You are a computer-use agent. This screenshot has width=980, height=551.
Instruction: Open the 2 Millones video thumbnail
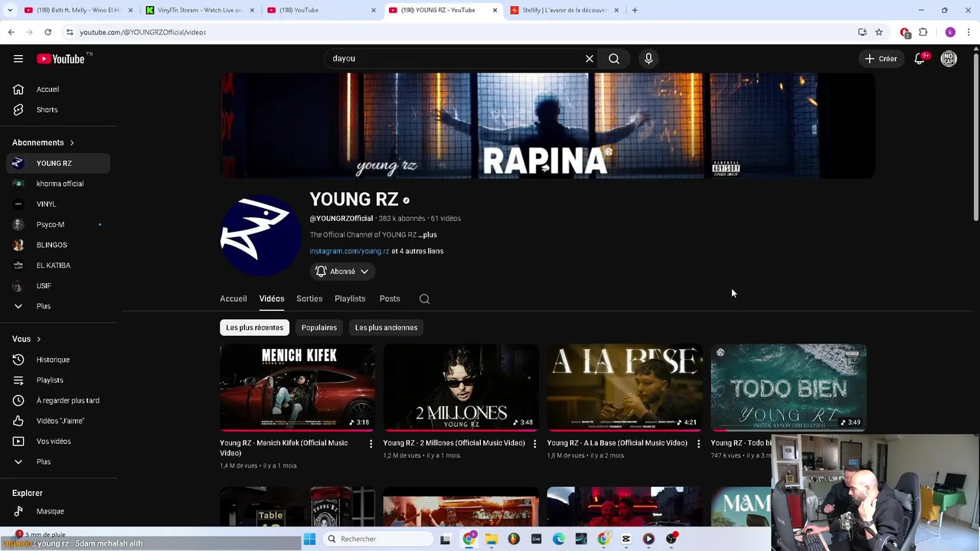tap(461, 387)
